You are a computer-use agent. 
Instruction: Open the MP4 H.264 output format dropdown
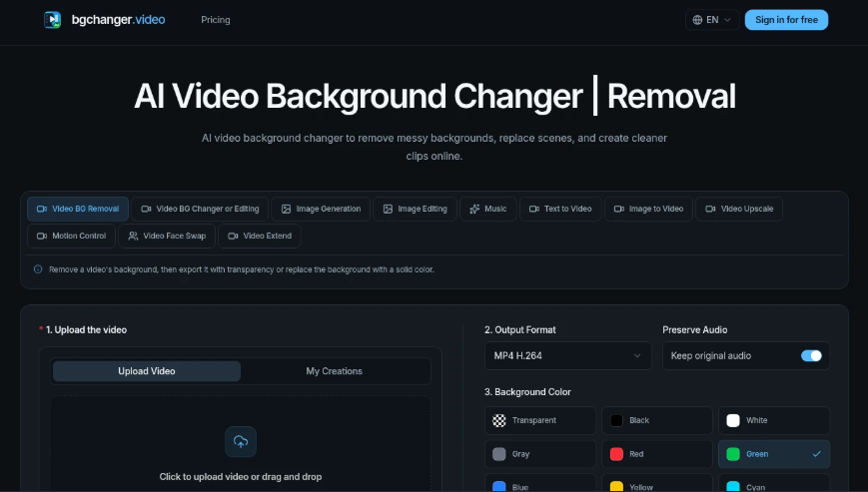point(568,356)
